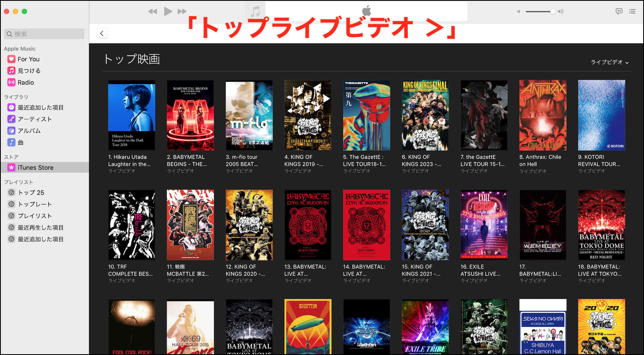The height and width of the screenshot is (355, 644).
Task: Focus the 検索 search field
Action: [x=44, y=34]
